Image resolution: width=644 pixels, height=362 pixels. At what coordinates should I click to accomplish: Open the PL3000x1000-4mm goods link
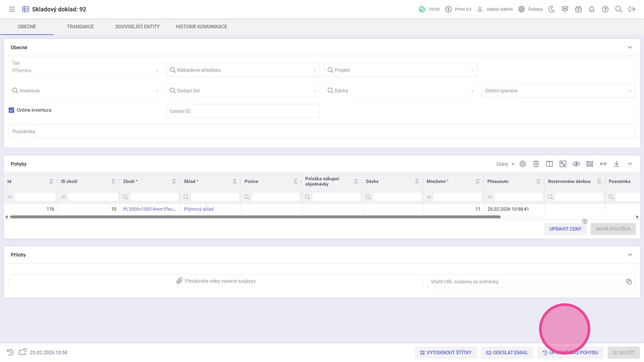point(149,209)
